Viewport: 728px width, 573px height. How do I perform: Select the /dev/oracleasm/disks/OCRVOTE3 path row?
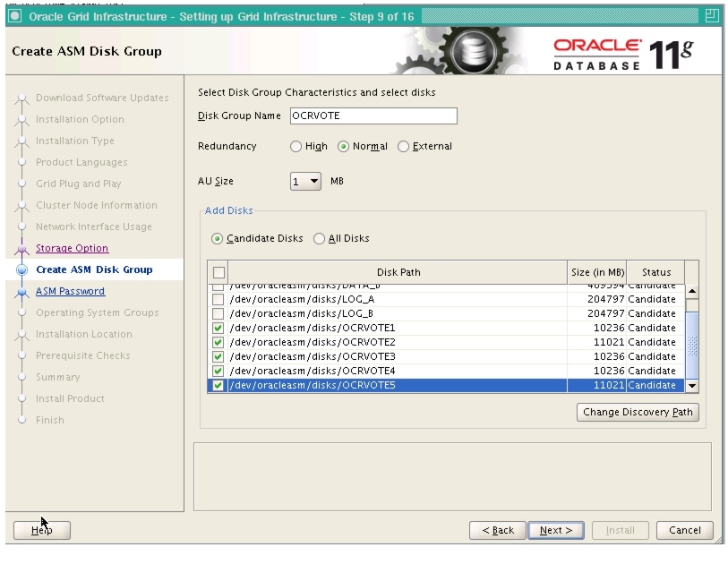pyautogui.click(x=398, y=357)
